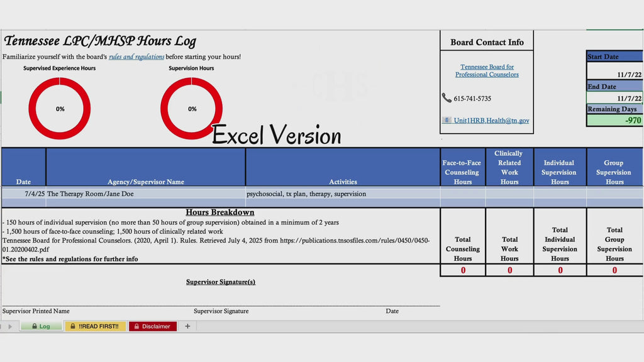This screenshot has height=362, width=644.
Task: Open the rules and regulations link
Action: (136, 57)
